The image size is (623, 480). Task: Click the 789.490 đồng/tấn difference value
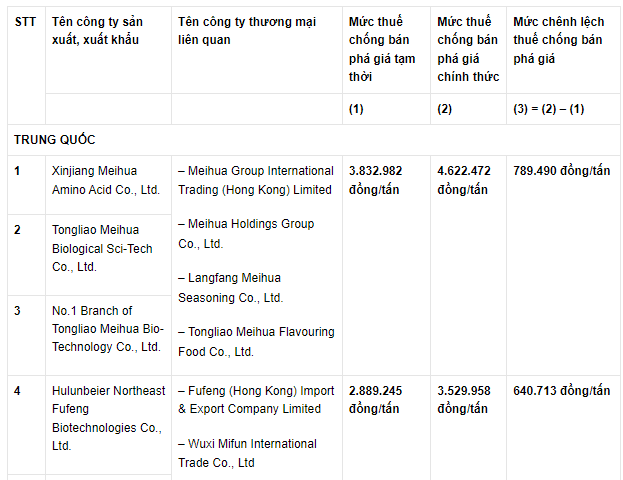[560, 171]
